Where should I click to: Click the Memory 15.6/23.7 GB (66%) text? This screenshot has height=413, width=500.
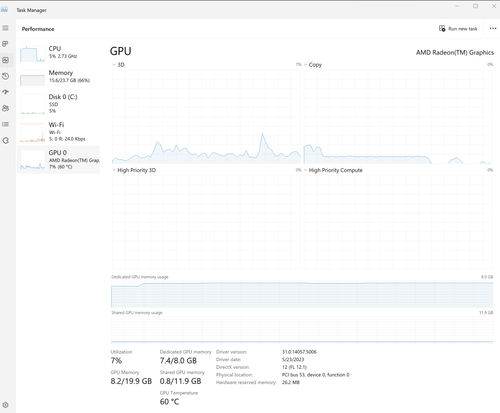(x=69, y=81)
